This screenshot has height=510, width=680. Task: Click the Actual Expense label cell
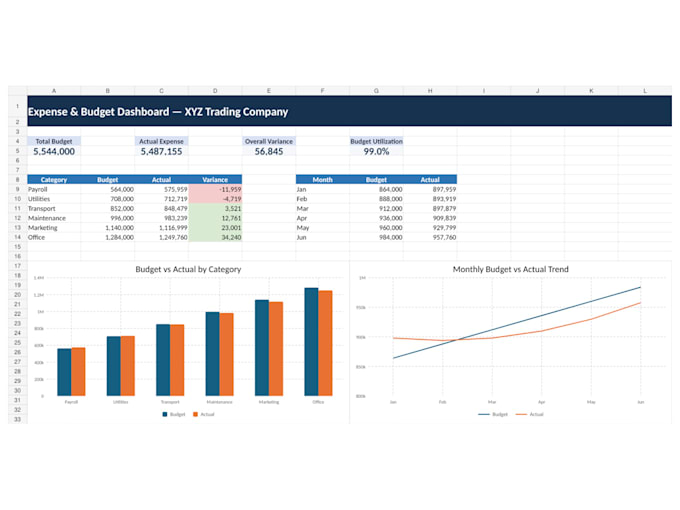tap(161, 141)
